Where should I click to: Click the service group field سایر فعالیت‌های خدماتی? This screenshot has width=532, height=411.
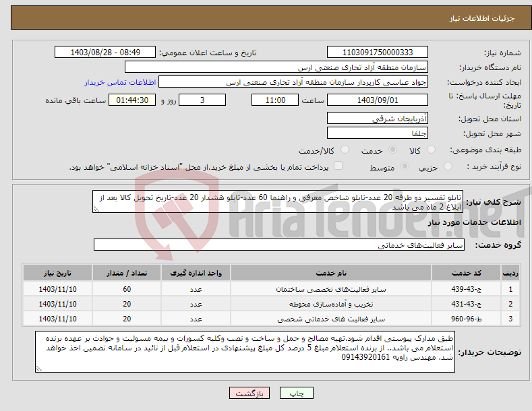(x=279, y=245)
